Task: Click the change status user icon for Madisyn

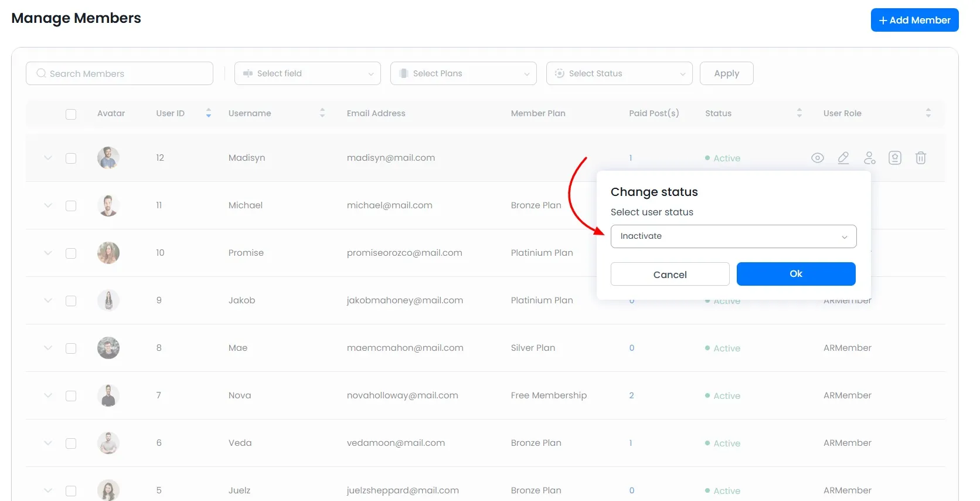Action: click(x=869, y=158)
